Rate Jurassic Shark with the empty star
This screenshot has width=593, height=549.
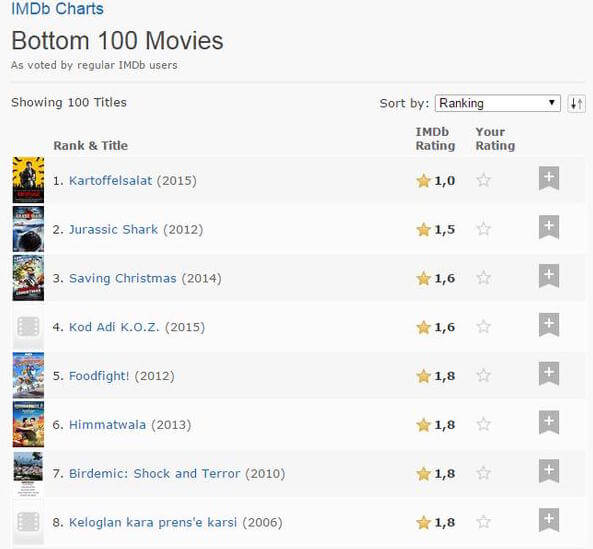click(483, 229)
